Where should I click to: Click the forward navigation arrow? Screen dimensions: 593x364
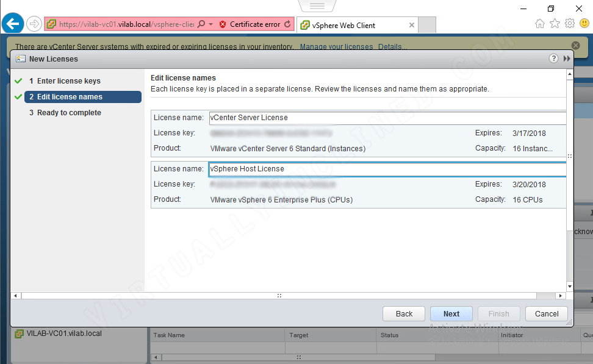(x=34, y=23)
